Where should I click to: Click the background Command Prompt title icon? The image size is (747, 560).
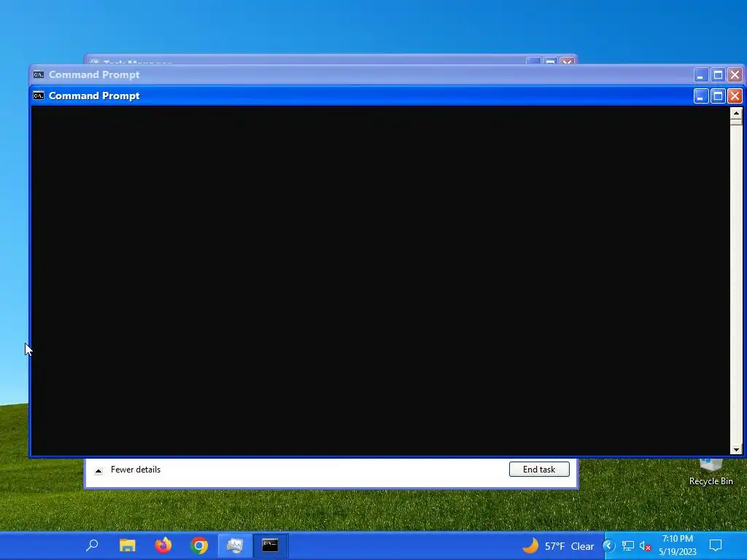pyautogui.click(x=39, y=75)
